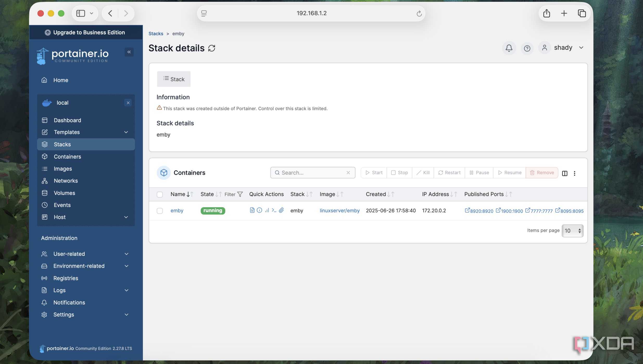Viewport: 643px width, 364px height.
Task: Clear the container search field
Action: tap(348, 173)
